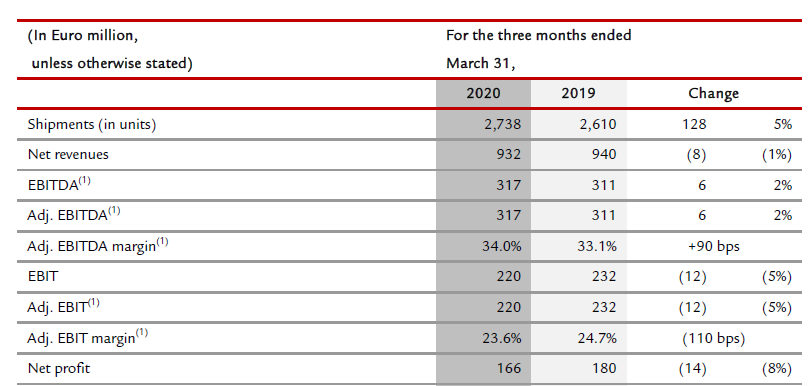The image size is (811, 386).
Task: Click the 940 net revenues value for 2019
Action: [604, 154]
